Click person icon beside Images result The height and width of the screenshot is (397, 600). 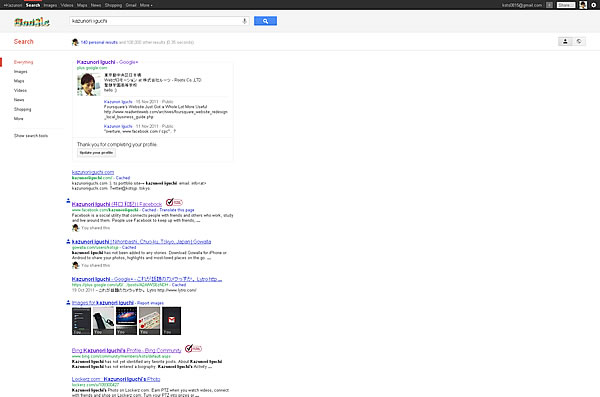(68, 302)
